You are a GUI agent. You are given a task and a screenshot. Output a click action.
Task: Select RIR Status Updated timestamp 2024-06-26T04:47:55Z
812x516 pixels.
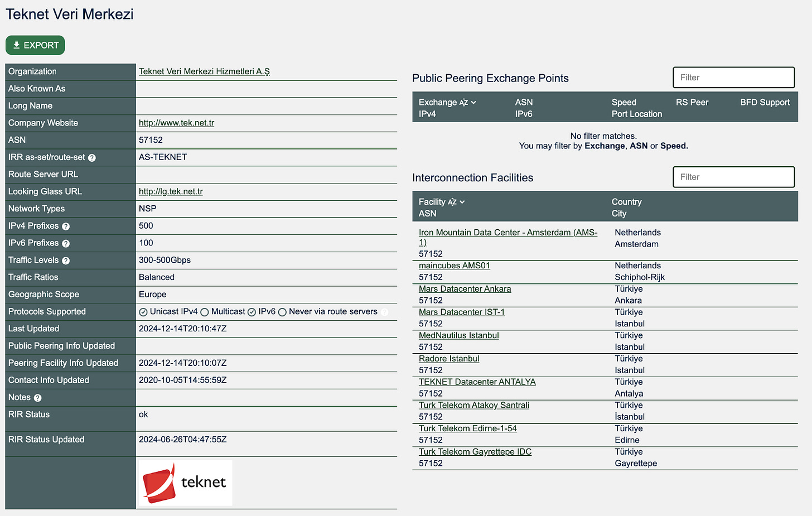tap(183, 440)
